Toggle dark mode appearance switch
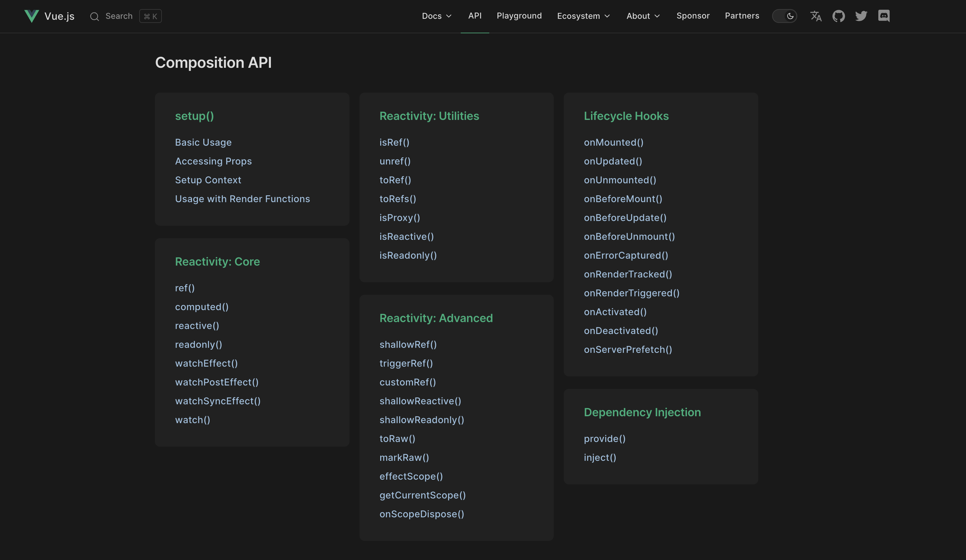 tap(784, 16)
